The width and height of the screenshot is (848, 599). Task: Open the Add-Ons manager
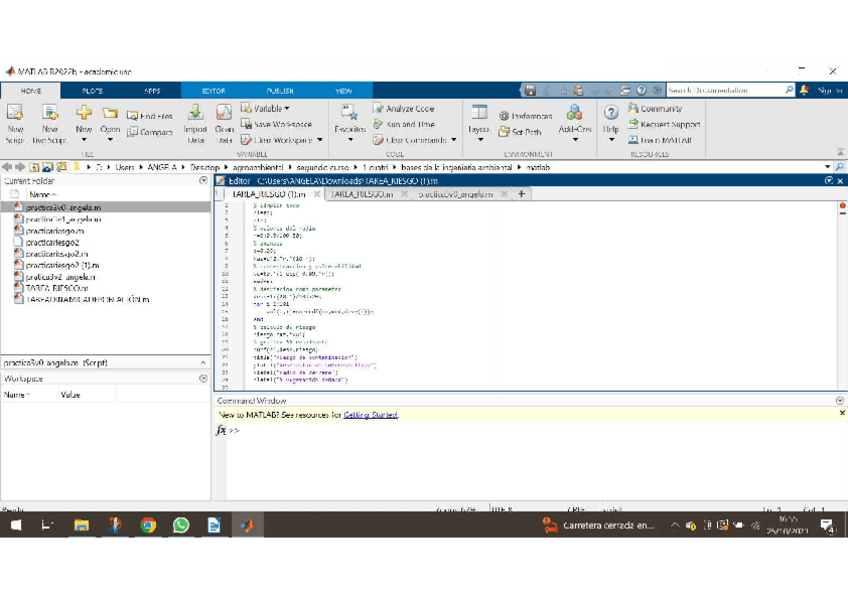[574, 118]
